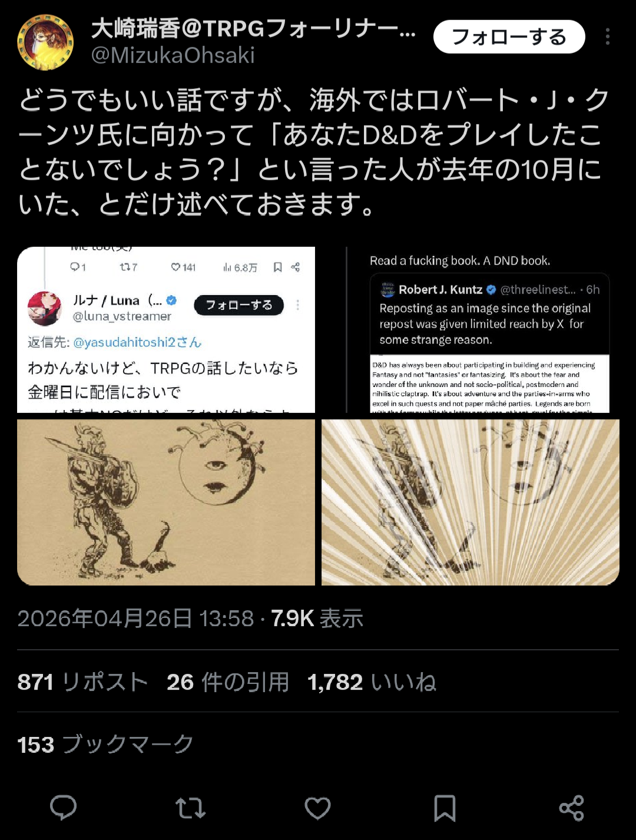Screen dimensions: 636x840
Task: Bookmark the tweet with bookmark icon
Action: pyautogui.click(x=445, y=808)
